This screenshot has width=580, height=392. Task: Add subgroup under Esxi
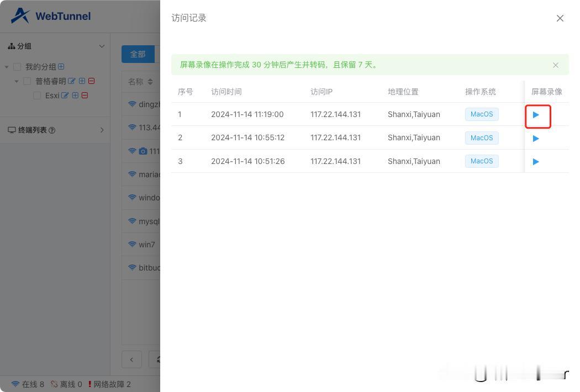(75, 96)
